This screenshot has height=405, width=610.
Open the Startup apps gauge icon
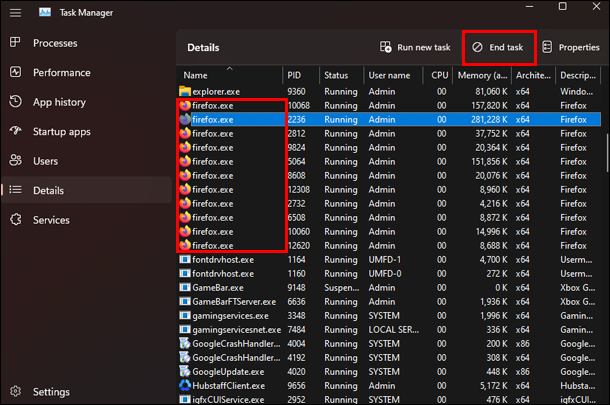16,131
